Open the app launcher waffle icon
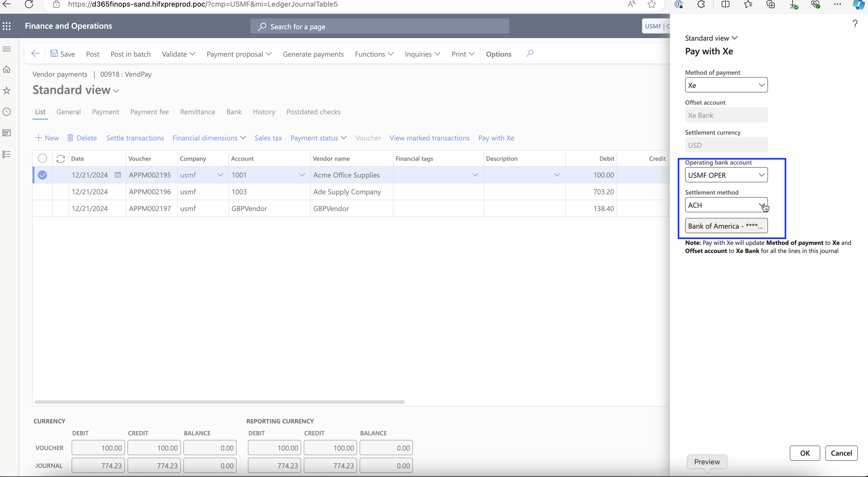This screenshot has width=868, height=477. point(7,26)
